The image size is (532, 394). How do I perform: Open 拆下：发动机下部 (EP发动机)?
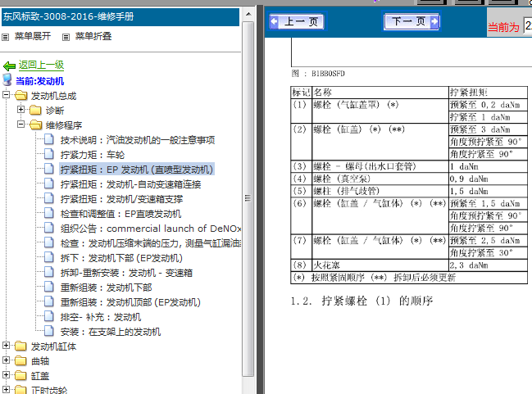click(121, 258)
